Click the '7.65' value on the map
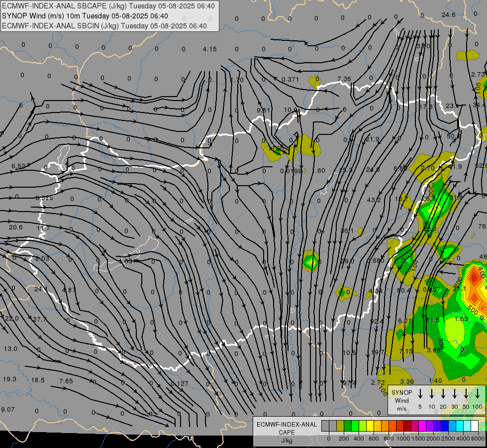 [66, 381]
